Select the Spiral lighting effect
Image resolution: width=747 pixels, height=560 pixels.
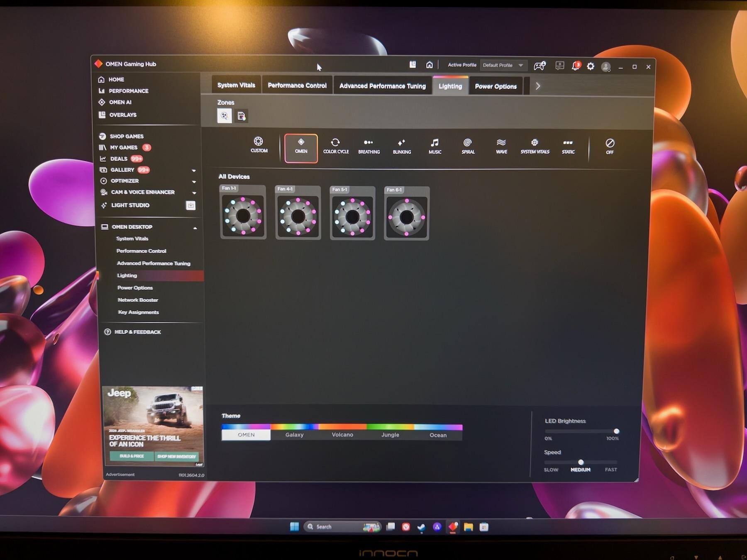[x=468, y=147]
